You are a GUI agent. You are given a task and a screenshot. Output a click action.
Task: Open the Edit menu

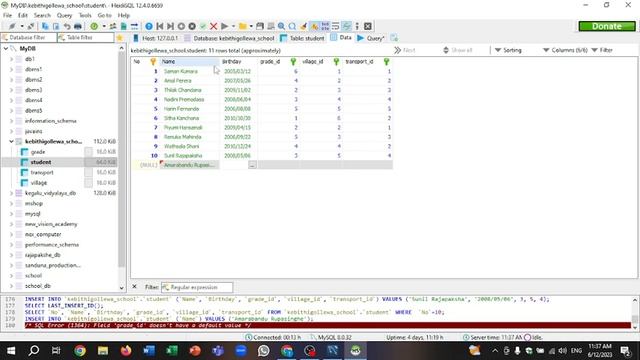coord(23,15)
